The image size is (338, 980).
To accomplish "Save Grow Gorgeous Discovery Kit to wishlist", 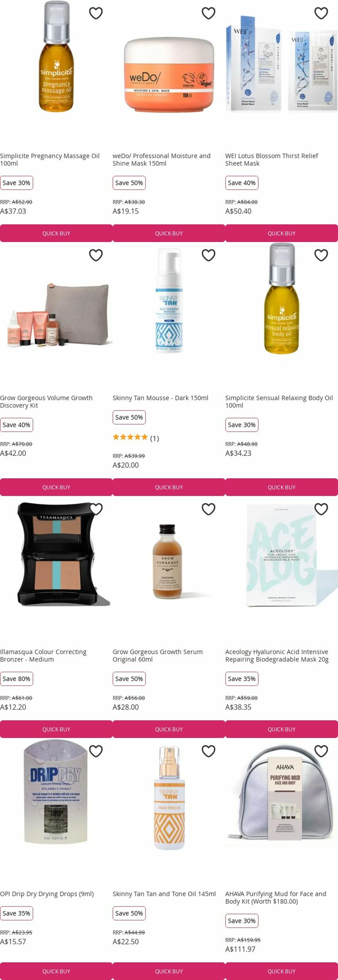I will click(x=96, y=255).
